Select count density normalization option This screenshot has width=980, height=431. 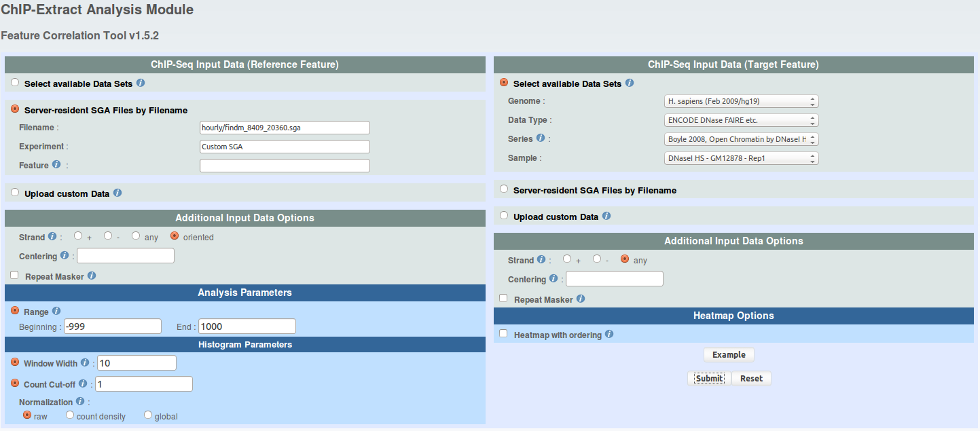click(70, 415)
